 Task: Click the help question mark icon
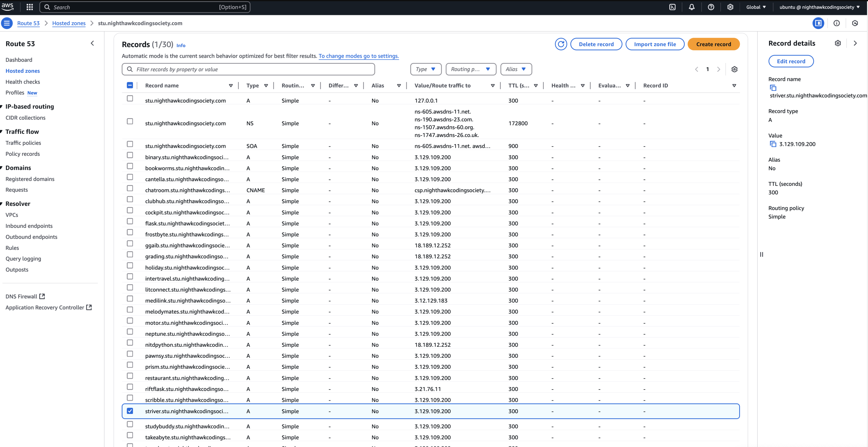click(x=711, y=7)
